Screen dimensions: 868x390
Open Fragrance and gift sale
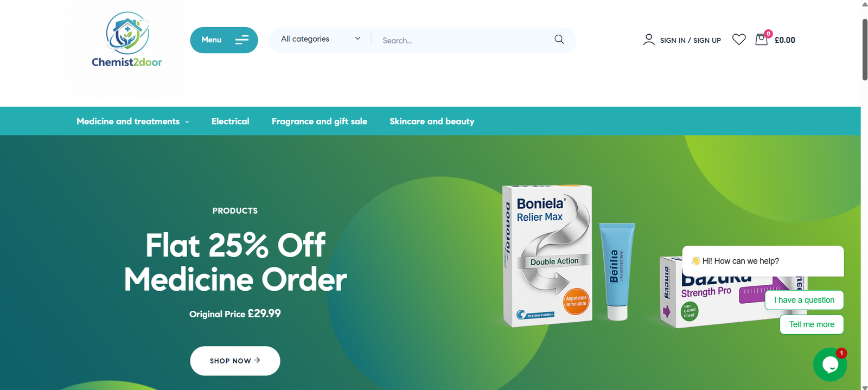pyautogui.click(x=319, y=122)
